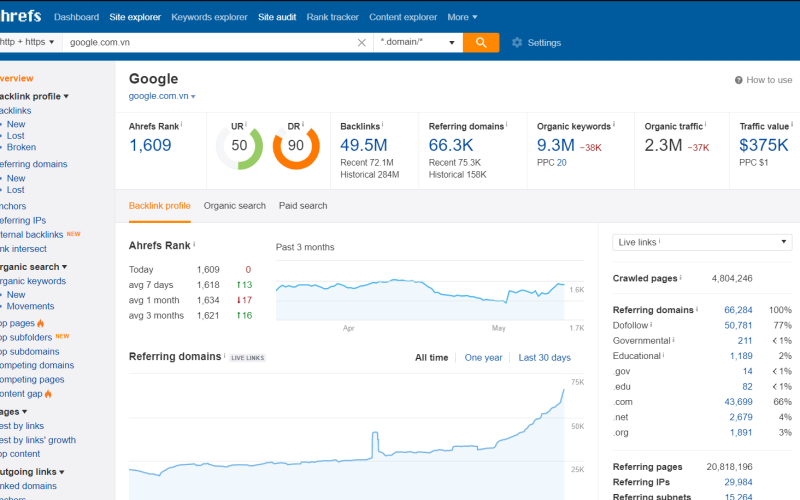This screenshot has height=500, width=800.
Task: Click the domain input field containing google.com.vn
Action: 208,42
